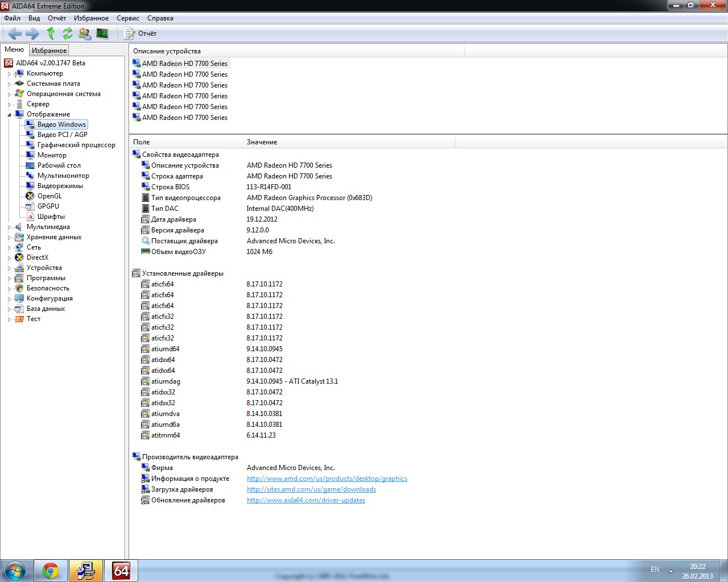
Task: Open the Файл menu
Action: coord(12,18)
